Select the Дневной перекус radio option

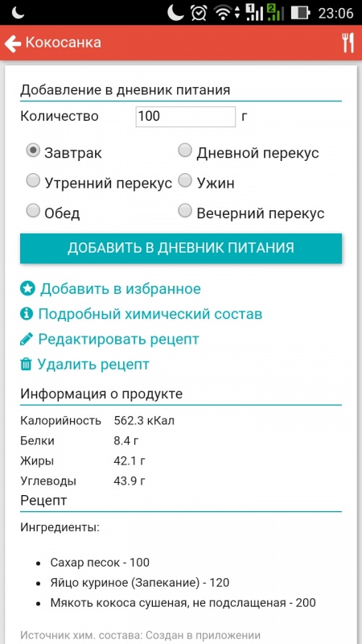(x=185, y=151)
